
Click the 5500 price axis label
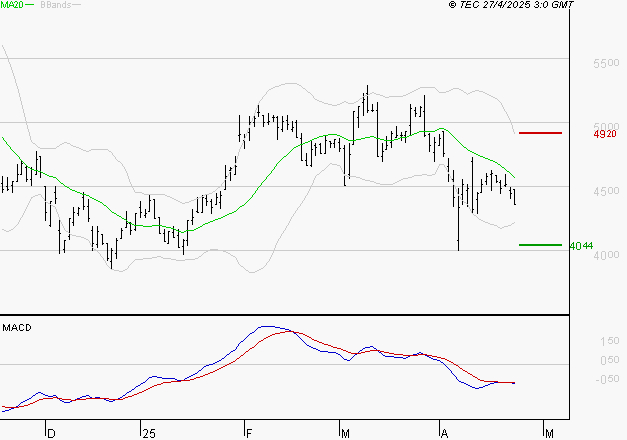coord(606,63)
